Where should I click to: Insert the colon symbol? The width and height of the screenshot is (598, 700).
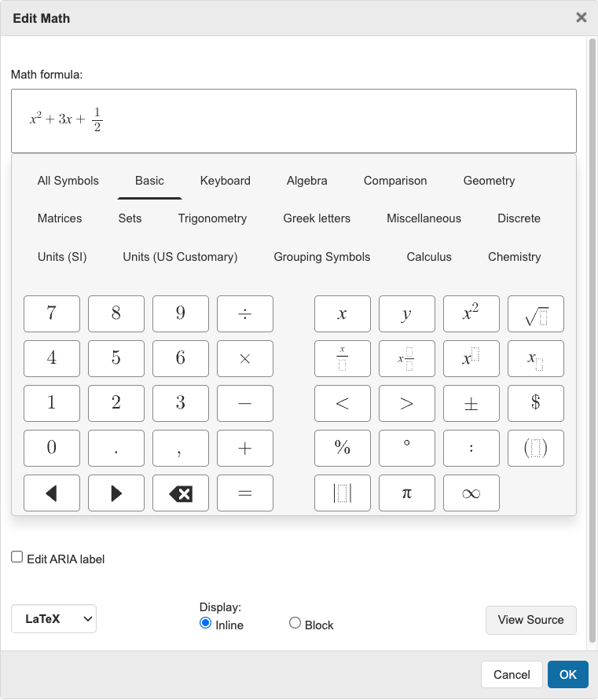coord(471,449)
